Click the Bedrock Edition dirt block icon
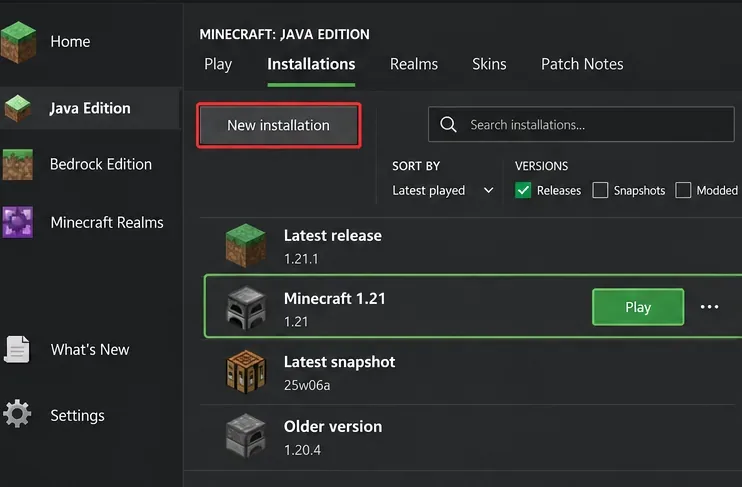The width and height of the screenshot is (742, 487). (x=18, y=165)
